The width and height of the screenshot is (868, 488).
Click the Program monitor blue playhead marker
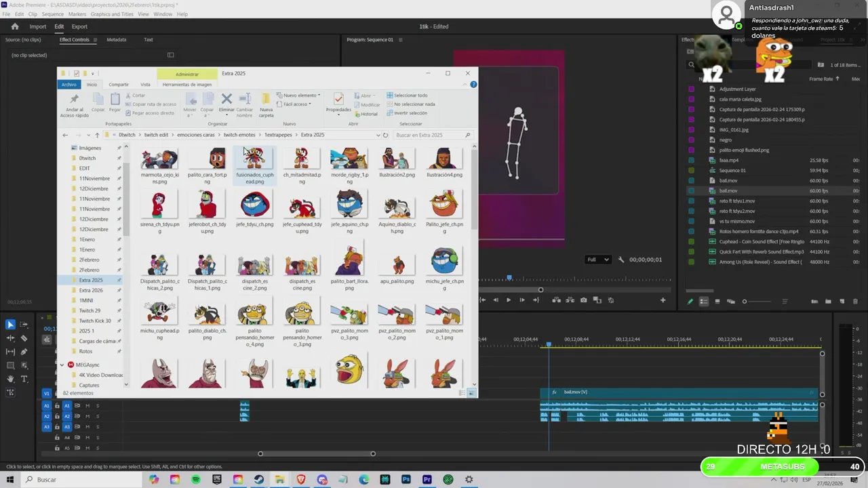509,278
